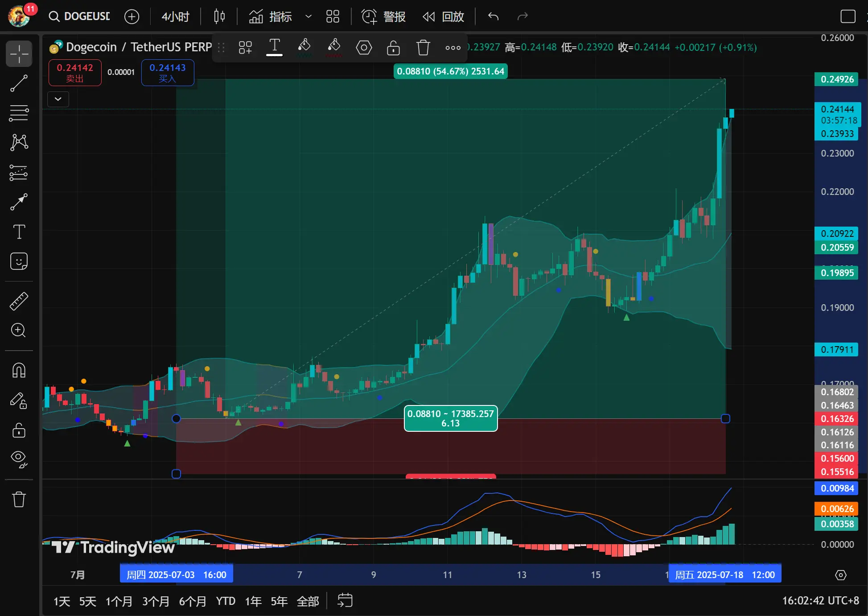Viewport: 868px width, 616px height.
Task: Select the 3个月 date range
Action: coord(156,601)
